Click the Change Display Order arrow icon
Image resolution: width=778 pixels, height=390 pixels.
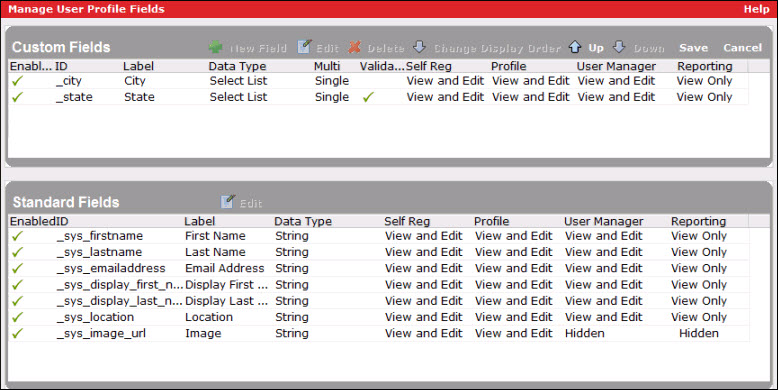coord(419,47)
